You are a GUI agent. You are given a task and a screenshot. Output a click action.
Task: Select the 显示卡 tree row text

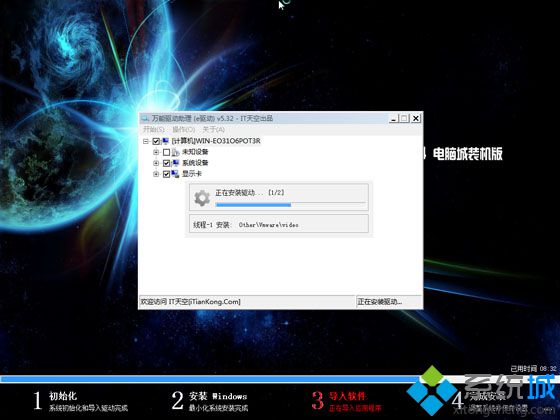(192, 174)
